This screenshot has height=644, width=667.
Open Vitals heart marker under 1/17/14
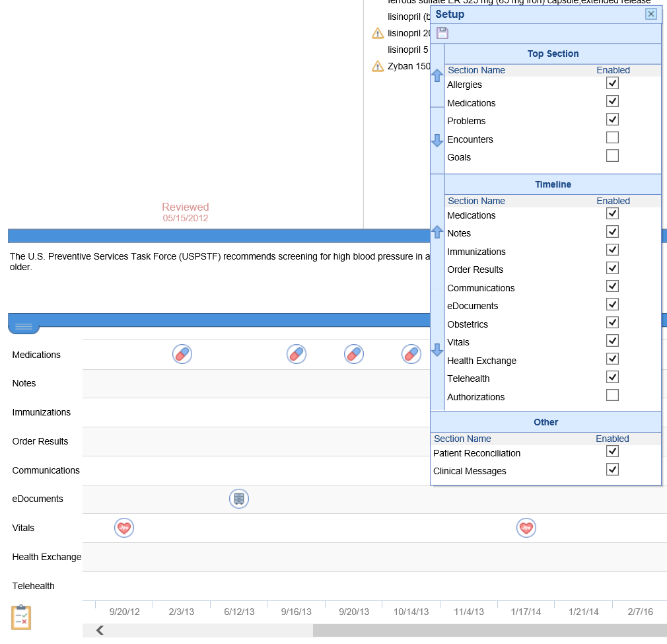click(526, 528)
